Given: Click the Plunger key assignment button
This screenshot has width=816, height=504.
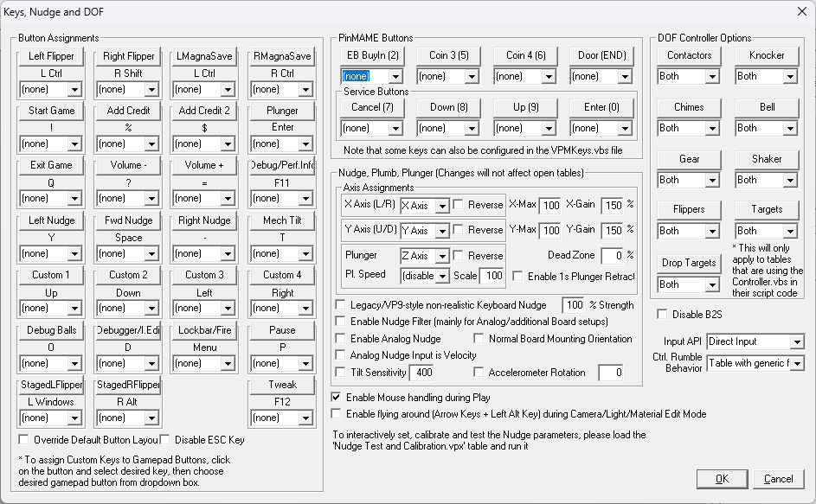Looking at the screenshot, I should point(282,111).
